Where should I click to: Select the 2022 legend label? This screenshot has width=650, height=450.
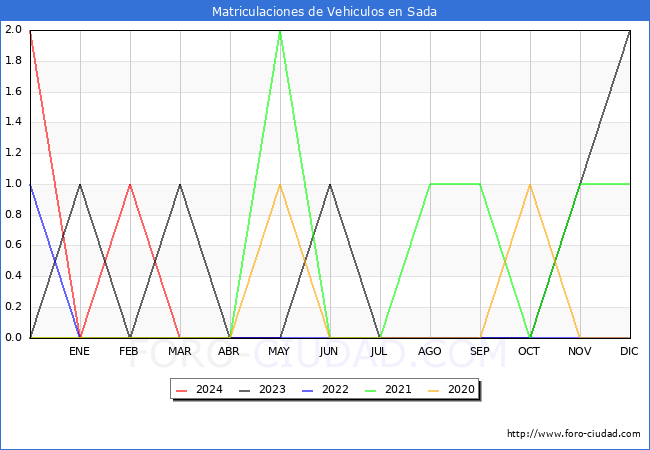(x=335, y=390)
